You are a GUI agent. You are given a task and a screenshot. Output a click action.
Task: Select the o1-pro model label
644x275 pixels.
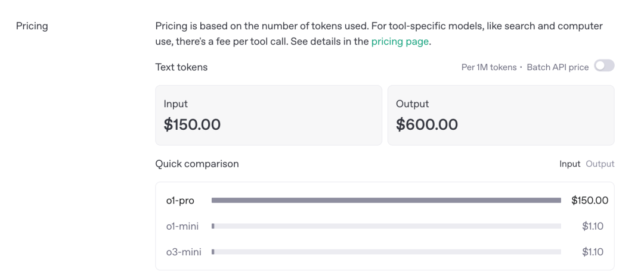(x=180, y=201)
